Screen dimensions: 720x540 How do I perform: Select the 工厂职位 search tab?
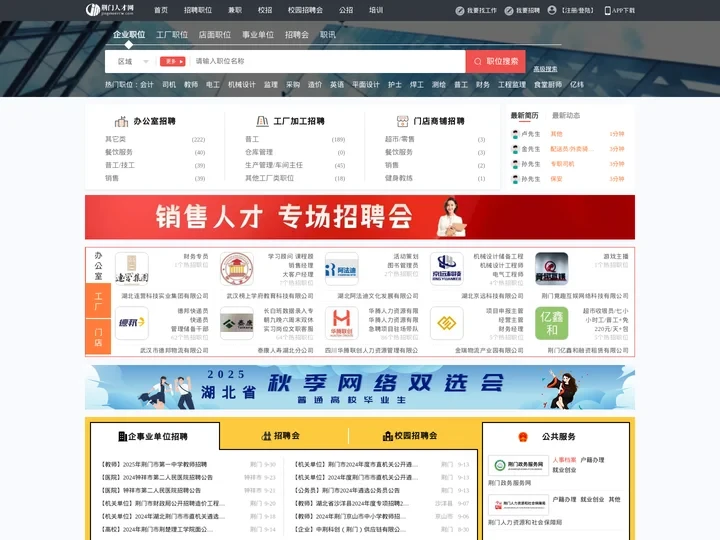(172, 34)
